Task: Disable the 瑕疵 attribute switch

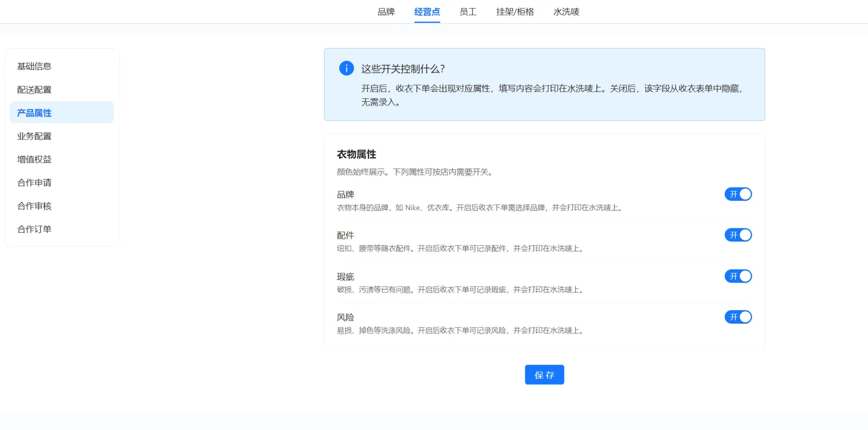Action: click(738, 276)
